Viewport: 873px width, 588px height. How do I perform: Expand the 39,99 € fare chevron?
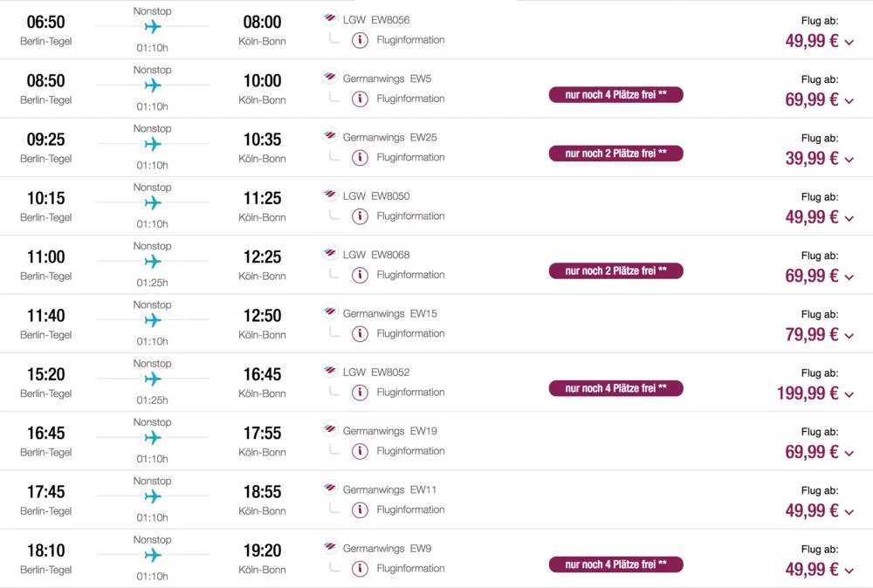point(849,160)
